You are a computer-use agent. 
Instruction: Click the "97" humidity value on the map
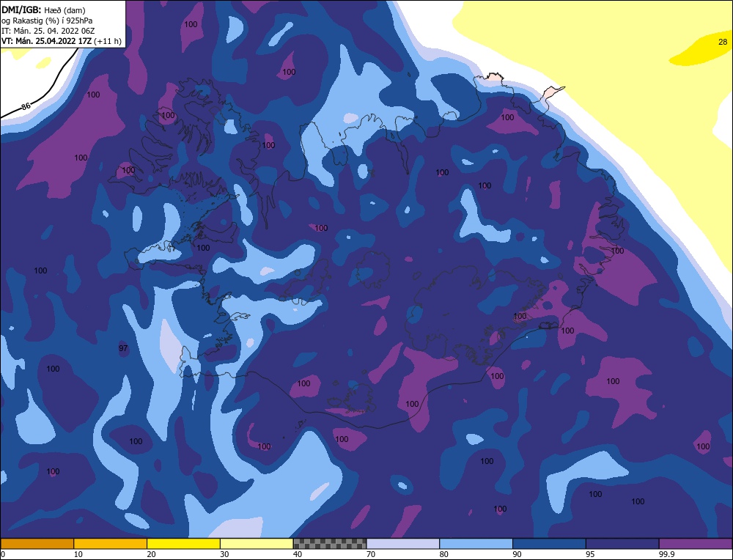[x=123, y=348]
